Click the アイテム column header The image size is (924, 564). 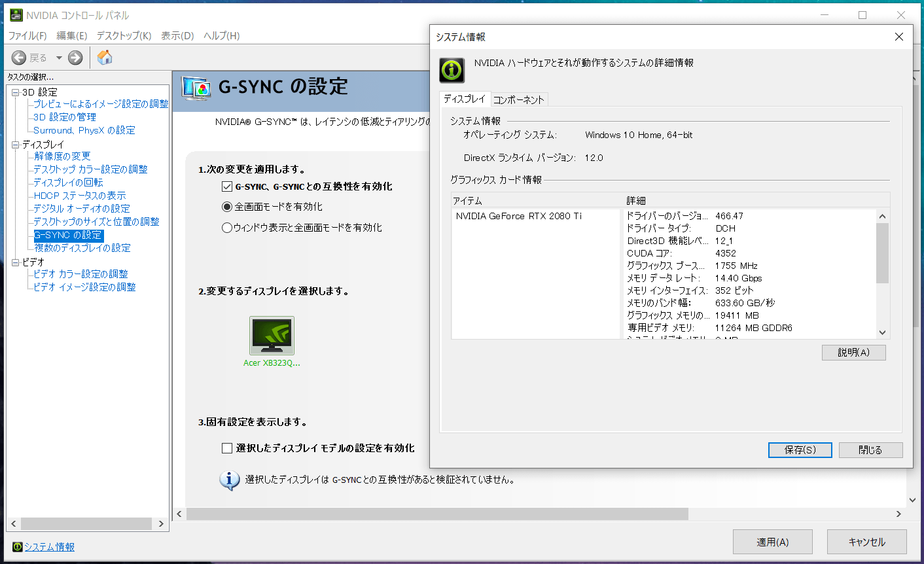pos(537,201)
